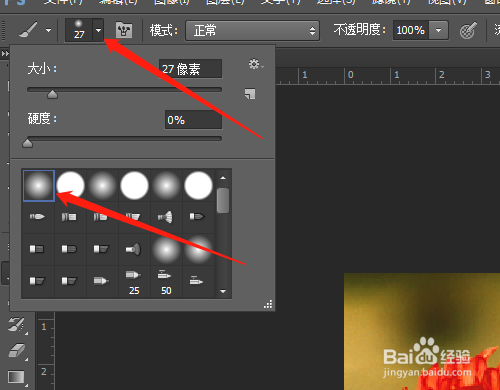Click the 硬度 hardness field showing 0%

coord(193,120)
